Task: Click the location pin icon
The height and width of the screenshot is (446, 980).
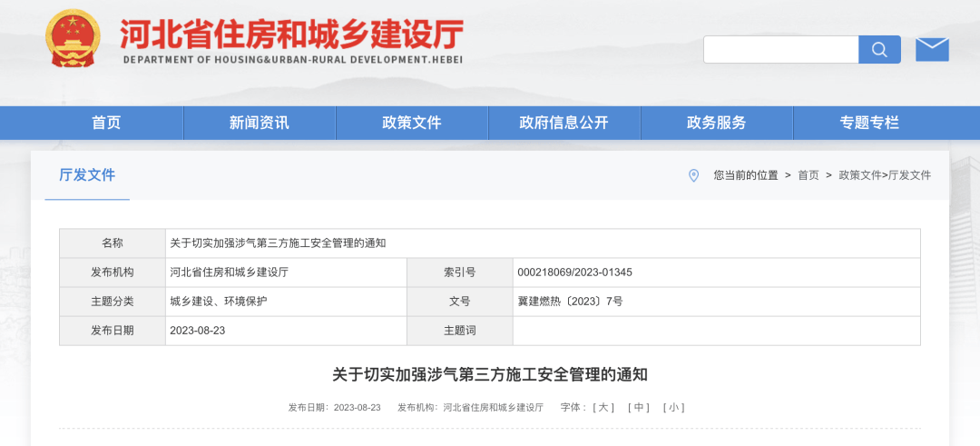Action: (694, 175)
